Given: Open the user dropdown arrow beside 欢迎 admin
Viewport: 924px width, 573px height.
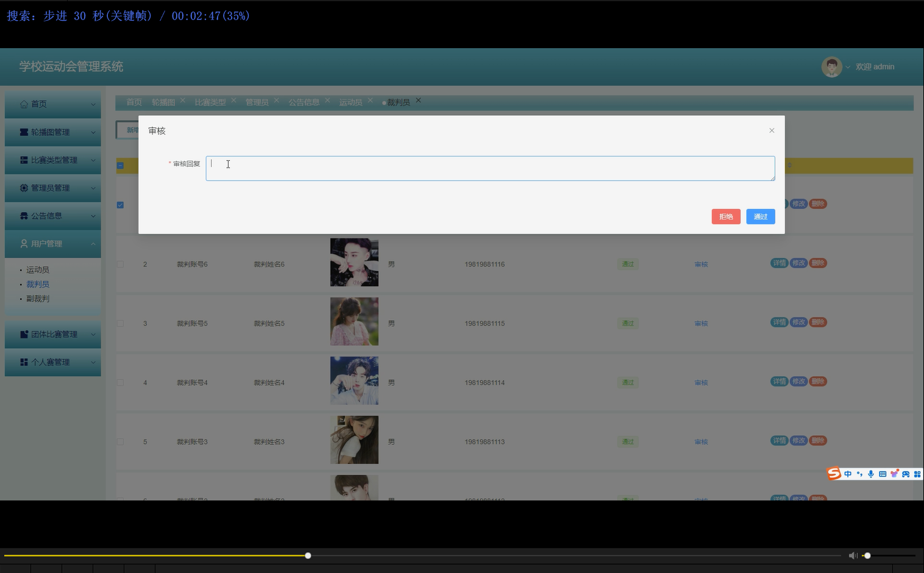Looking at the screenshot, I should [848, 67].
